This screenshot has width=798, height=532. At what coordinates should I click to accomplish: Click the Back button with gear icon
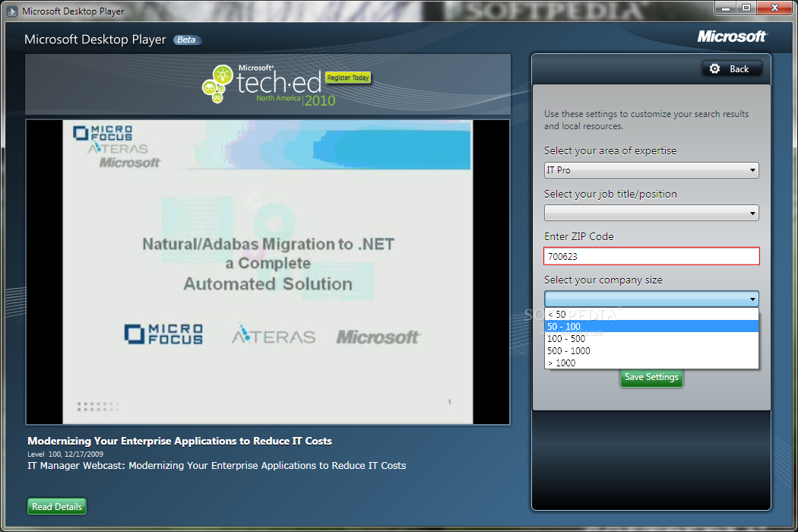click(731, 68)
